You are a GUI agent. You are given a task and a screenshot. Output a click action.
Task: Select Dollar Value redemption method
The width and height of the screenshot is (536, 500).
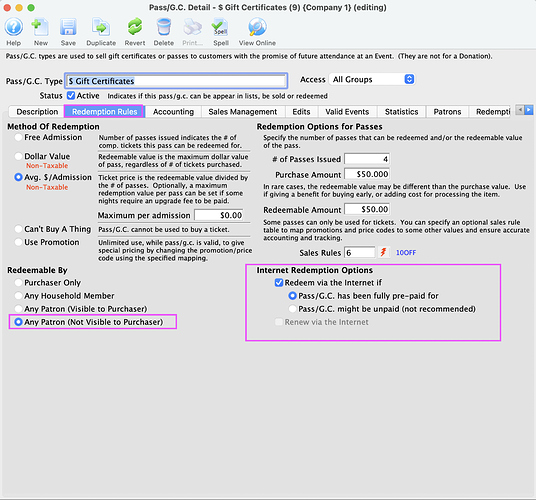click(18, 156)
